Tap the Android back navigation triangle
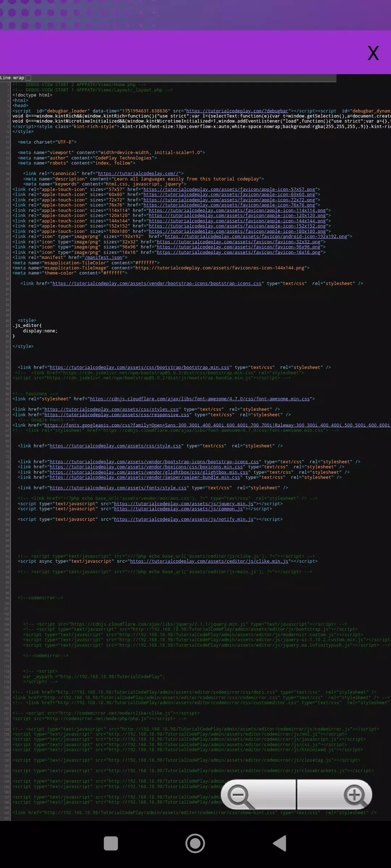 (x=279, y=843)
